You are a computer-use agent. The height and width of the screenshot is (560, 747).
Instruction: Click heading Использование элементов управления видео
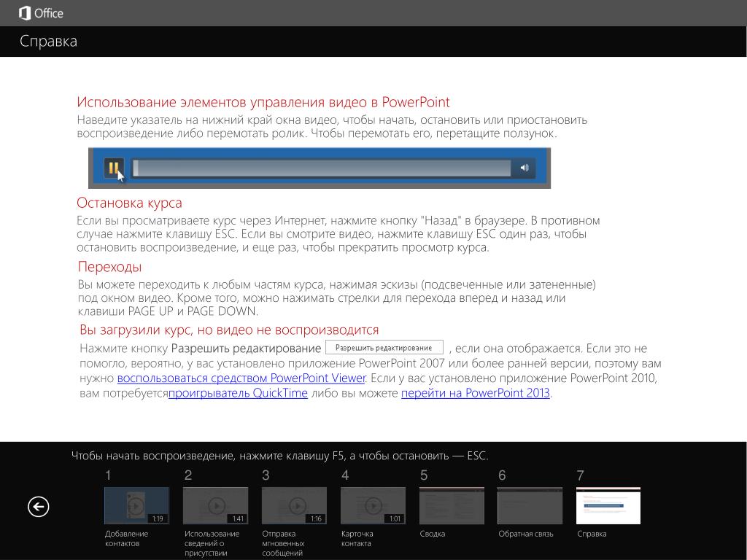[x=263, y=102]
